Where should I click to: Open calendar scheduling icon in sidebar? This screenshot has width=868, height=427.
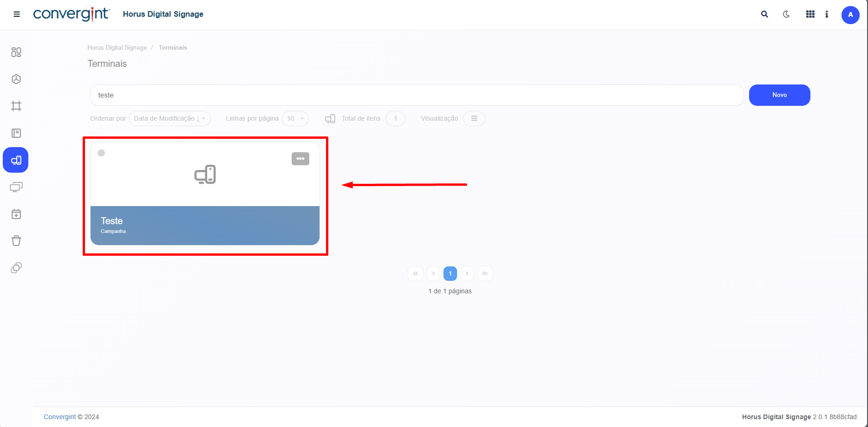[16, 214]
